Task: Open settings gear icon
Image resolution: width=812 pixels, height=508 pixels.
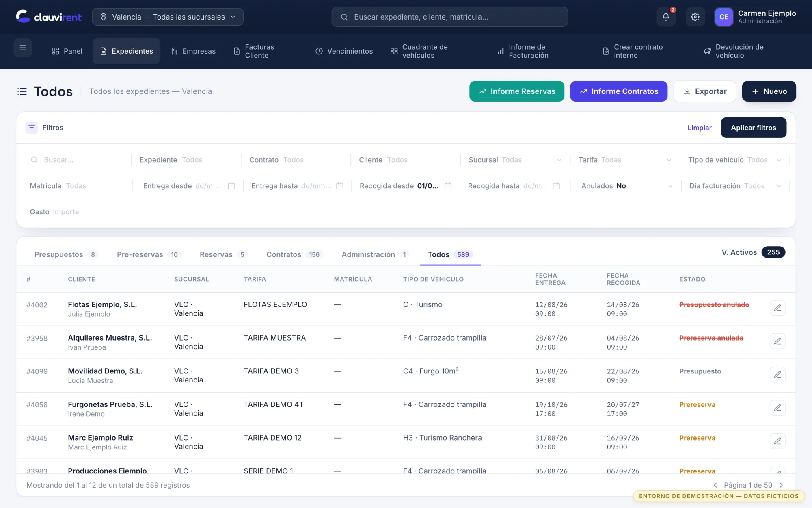Action: pos(695,17)
